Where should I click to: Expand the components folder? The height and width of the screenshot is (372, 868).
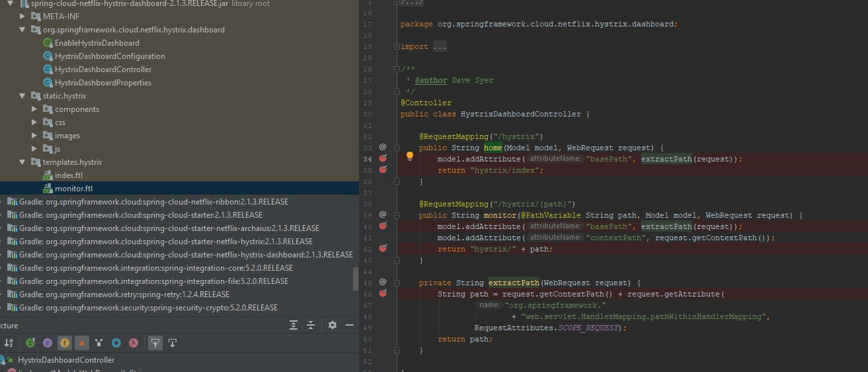point(35,109)
